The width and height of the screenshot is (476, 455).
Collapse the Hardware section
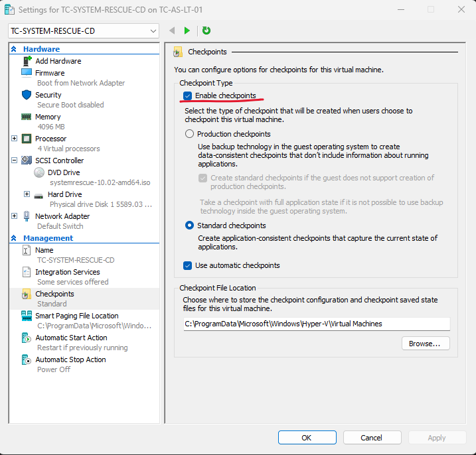tap(14, 49)
